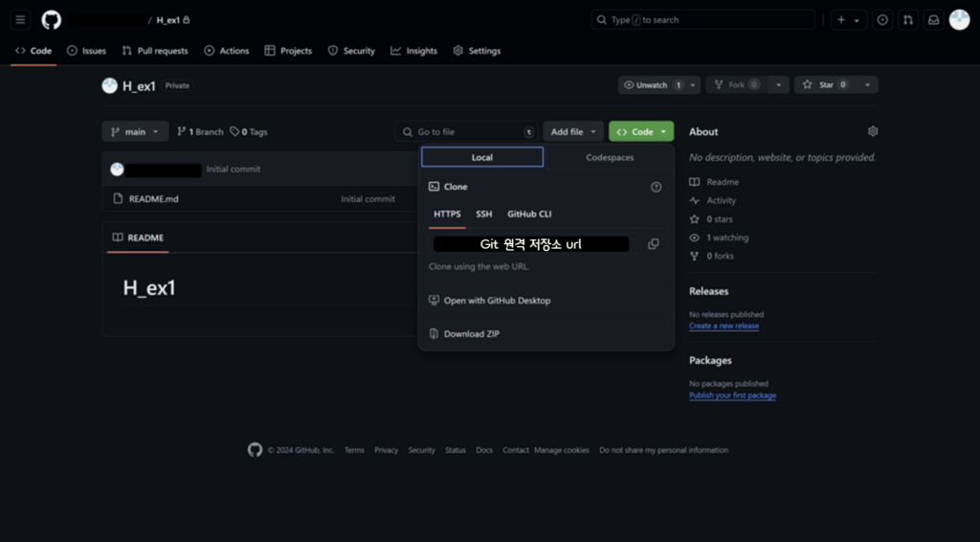This screenshot has width=980, height=542.
Task: Open the Packages heading link
Action: tap(710, 361)
